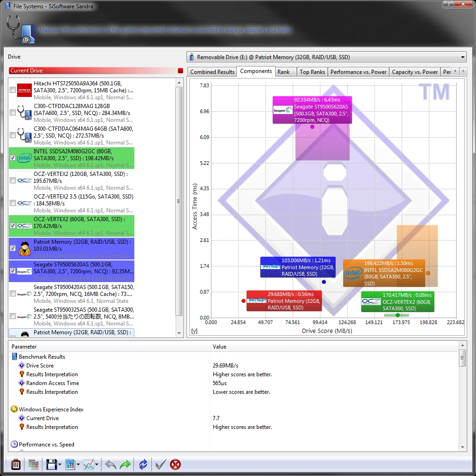Click the copy results charts icon
Image resolution: width=476 pixels, height=476 pixels.
coord(34,464)
